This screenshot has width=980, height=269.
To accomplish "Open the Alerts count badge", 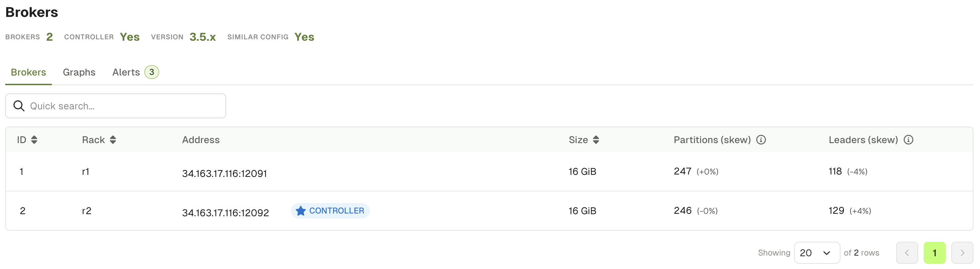I will (x=151, y=72).
